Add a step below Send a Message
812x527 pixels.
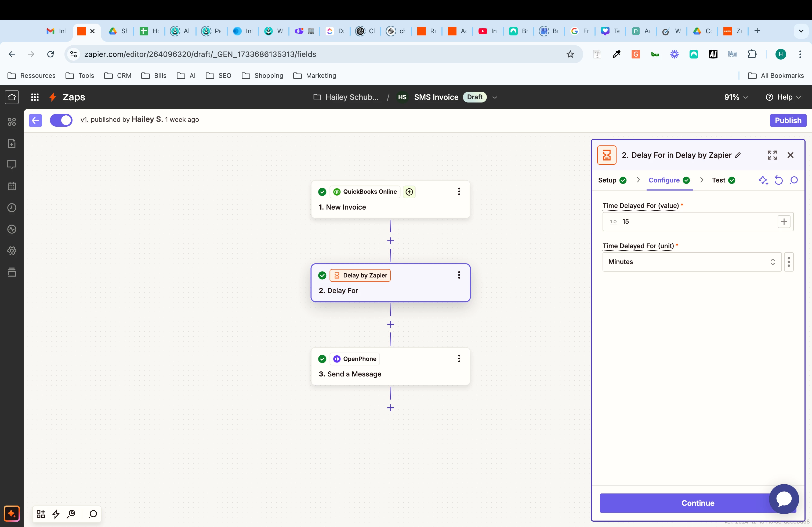[x=391, y=408]
